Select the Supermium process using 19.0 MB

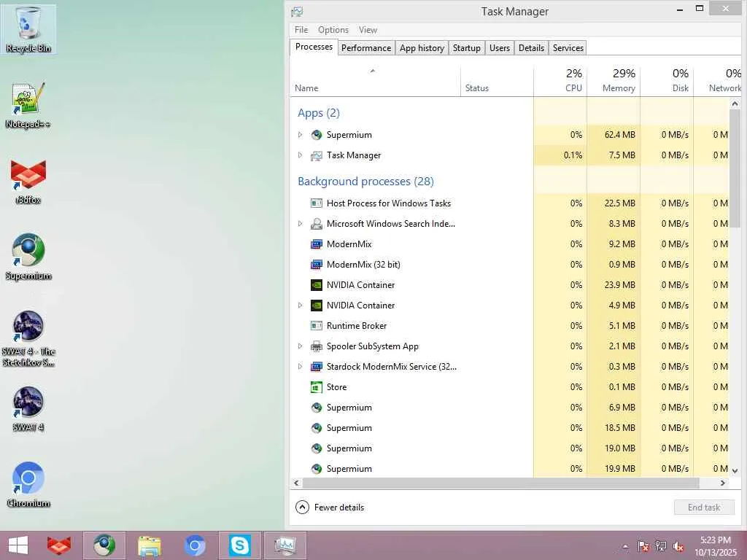click(509, 448)
